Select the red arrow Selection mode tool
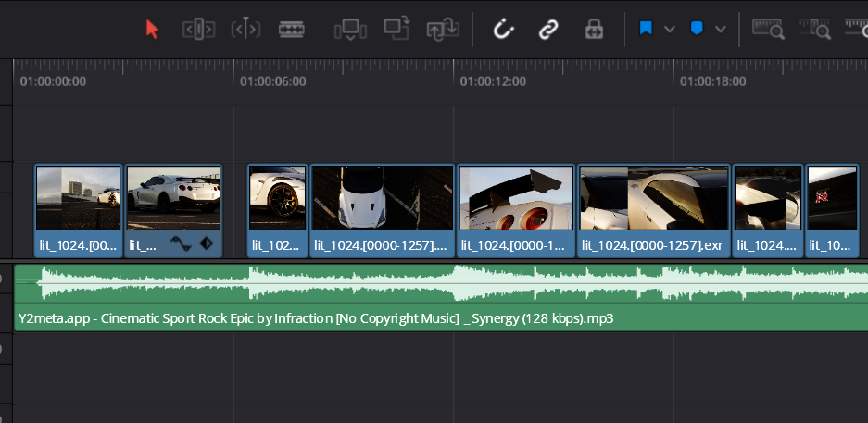This screenshot has height=423, width=868. click(x=153, y=29)
